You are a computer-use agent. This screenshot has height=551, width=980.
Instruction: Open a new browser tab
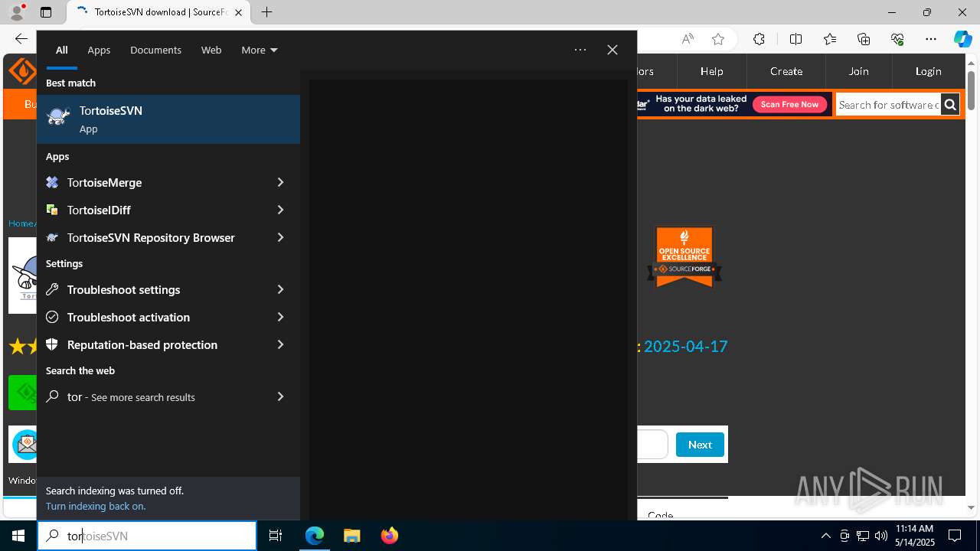(266, 12)
